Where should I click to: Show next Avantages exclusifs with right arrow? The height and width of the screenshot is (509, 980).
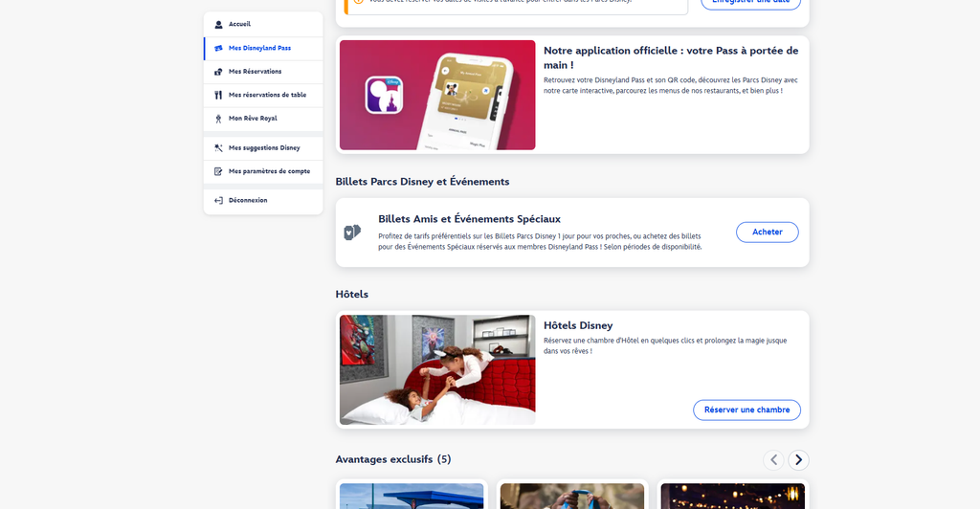point(798,460)
